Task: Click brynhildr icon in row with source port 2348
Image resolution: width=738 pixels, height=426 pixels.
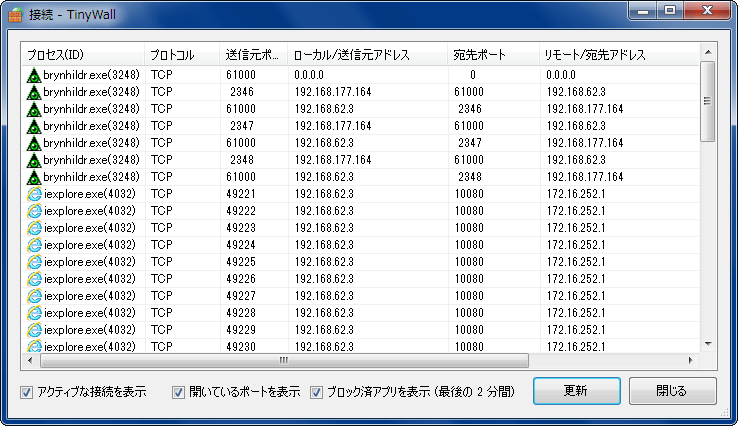Action: point(34,160)
